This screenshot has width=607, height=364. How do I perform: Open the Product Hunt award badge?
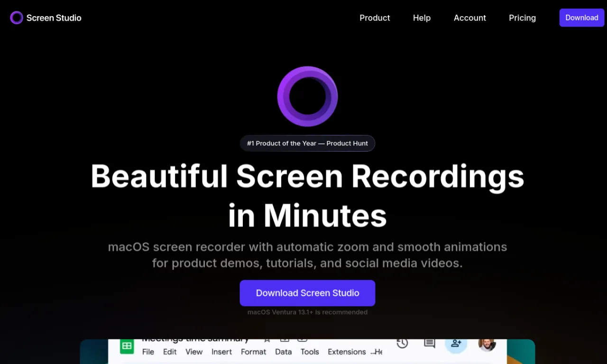(x=307, y=143)
